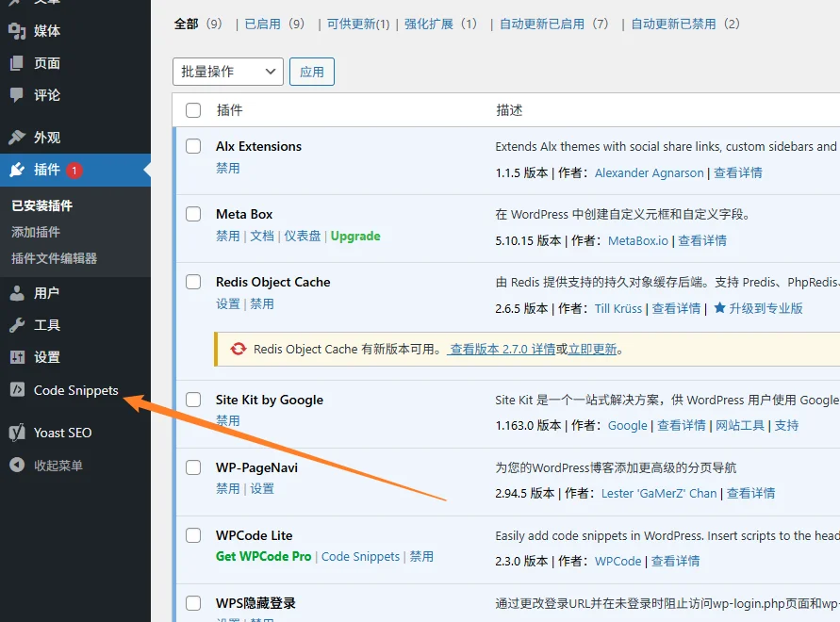This screenshot has width=840, height=622.
Task: Collapse the sidebar with 收起菜单
Action: point(58,466)
